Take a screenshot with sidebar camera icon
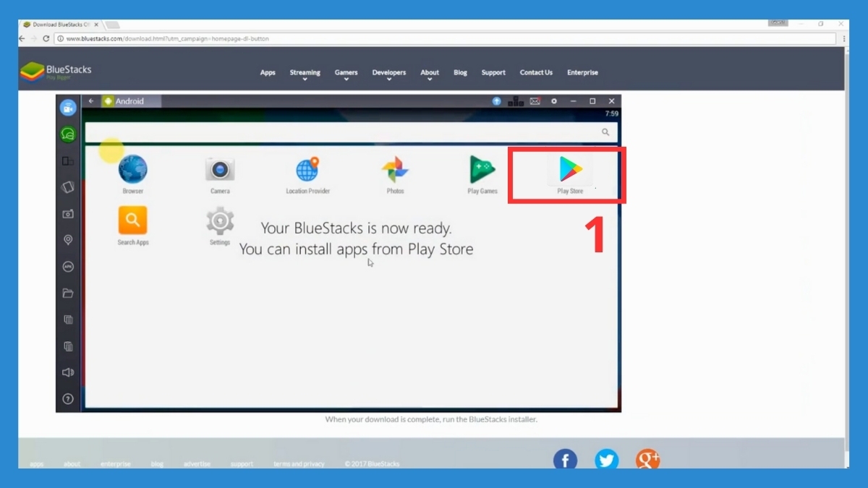 pos(68,214)
